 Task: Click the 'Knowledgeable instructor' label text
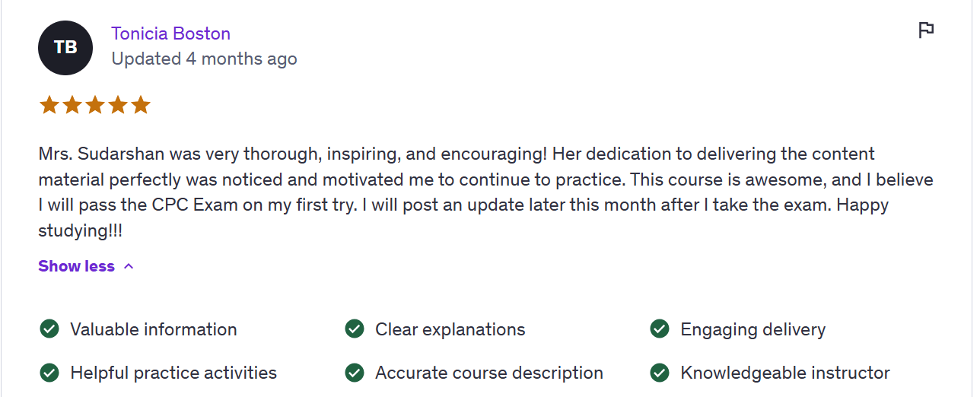pos(784,373)
